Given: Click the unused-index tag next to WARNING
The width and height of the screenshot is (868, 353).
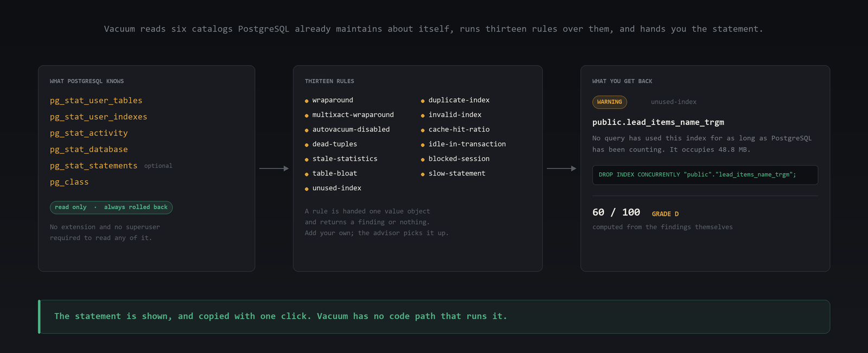Looking at the screenshot, I should click(x=674, y=102).
